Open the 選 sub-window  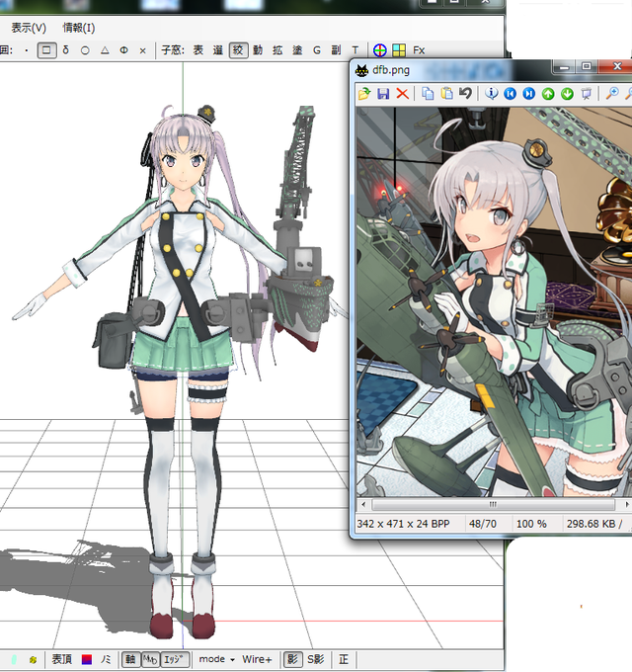pos(218,50)
